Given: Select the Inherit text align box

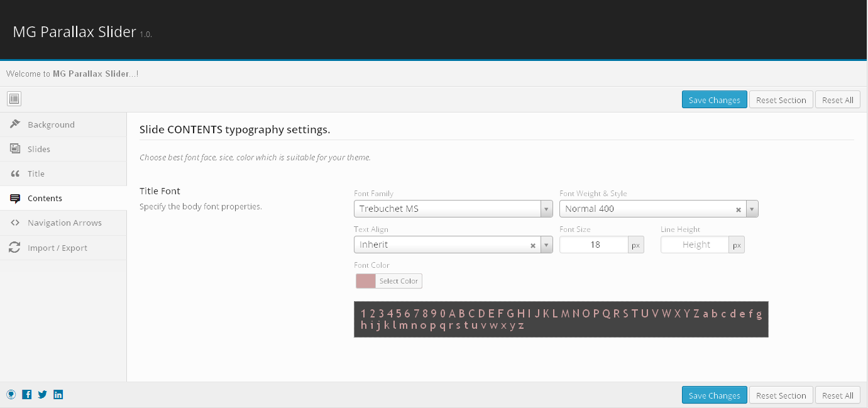Looking at the screenshot, I should [x=453, y=245].
